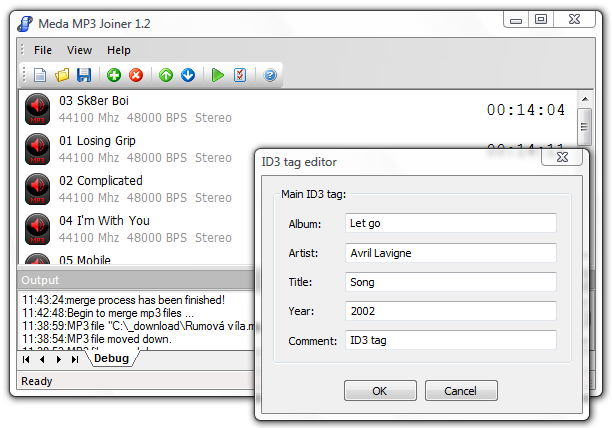Screen dimensions: 612x428
Task: Click MP3 icon beside 01 Losing Grip
Action: [37, 149]
